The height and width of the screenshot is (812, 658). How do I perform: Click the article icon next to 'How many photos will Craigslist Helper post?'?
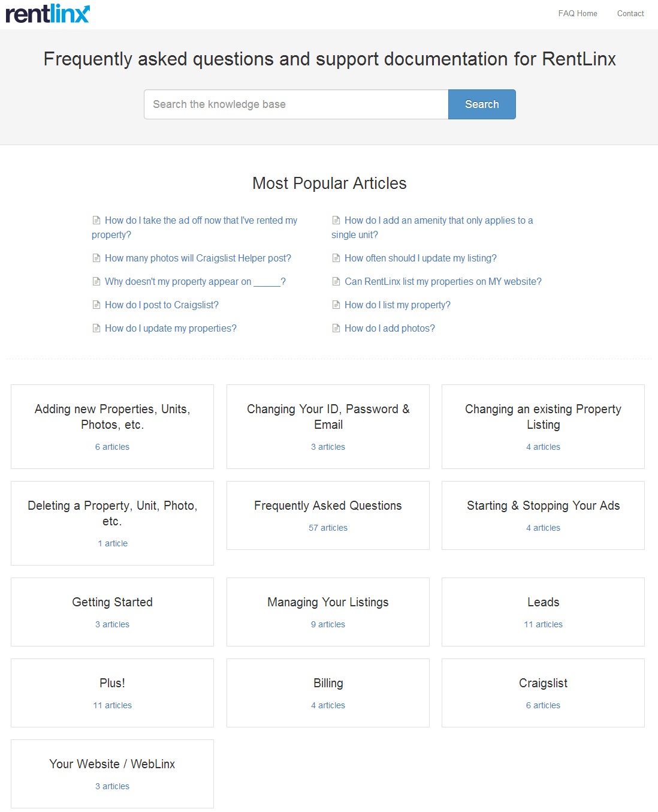[96, 258]
